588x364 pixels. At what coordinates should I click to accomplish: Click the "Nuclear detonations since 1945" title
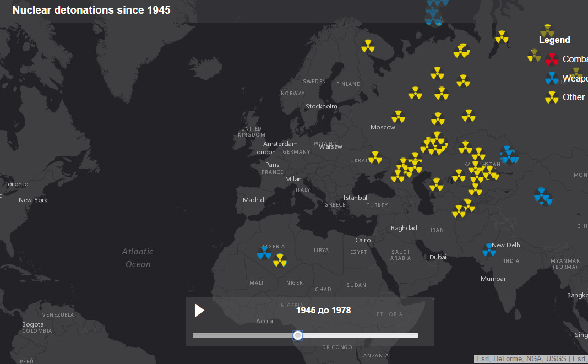(x=91, y=10)
